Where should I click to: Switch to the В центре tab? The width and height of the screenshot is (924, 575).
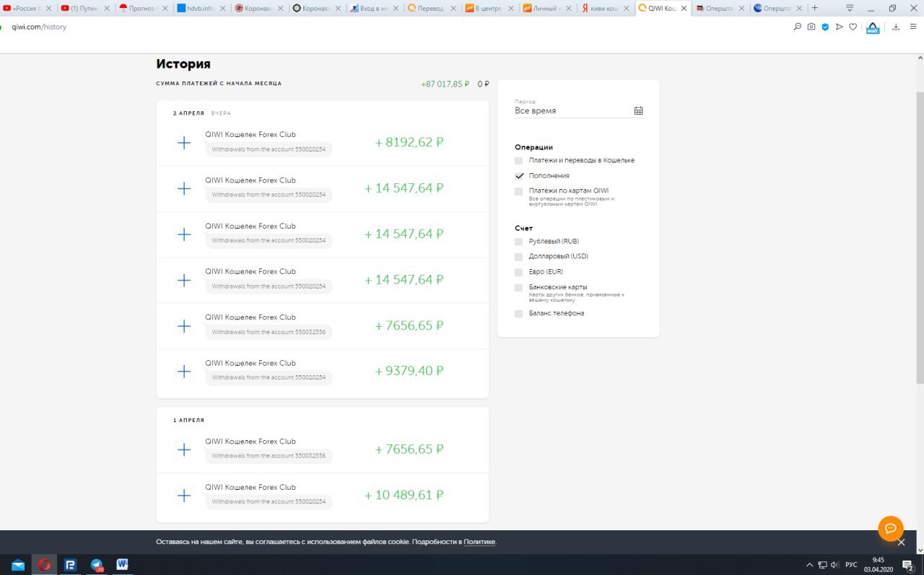pyautogui.click(x=489, y=9)
